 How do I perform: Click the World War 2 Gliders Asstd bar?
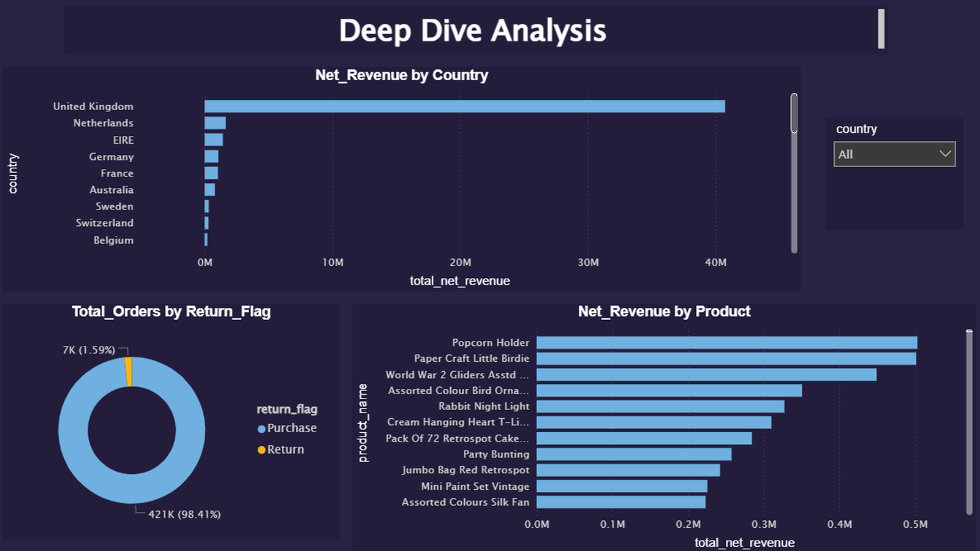click(x=707, y=375)
